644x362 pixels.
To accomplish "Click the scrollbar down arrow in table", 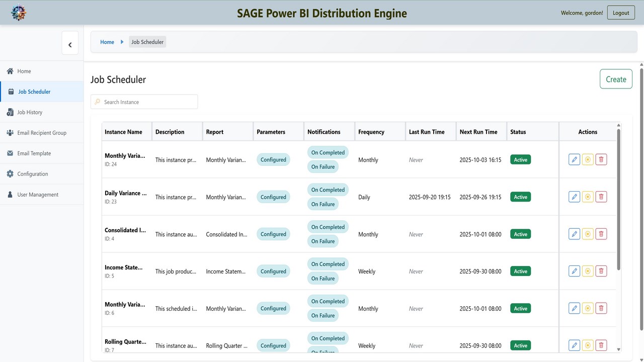I will pyautogui.click(x=619, y=349).
